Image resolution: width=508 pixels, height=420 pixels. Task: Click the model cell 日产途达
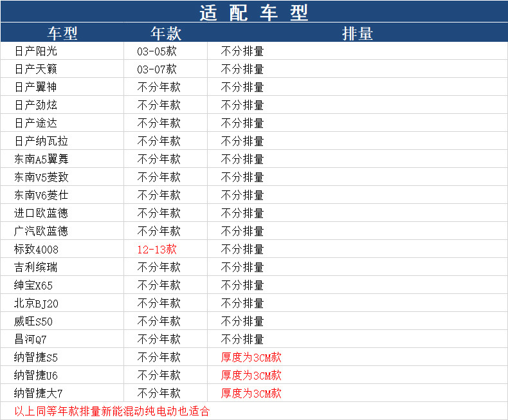(35, 123)
